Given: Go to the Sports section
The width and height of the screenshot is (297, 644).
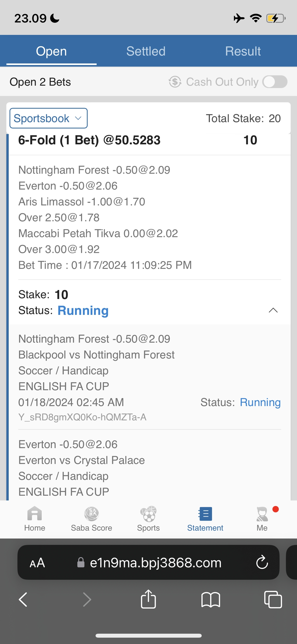Looking at the screenshot, I should 148,518.
